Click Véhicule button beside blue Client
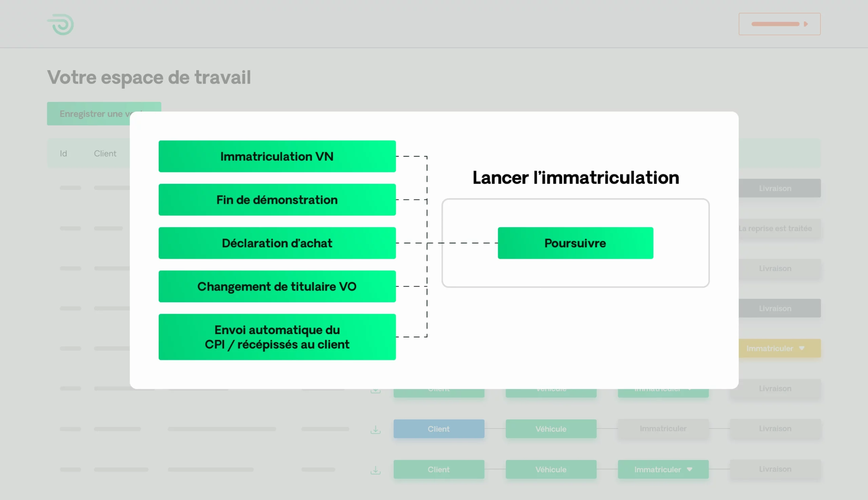Image resolution: width=868 pixels, height=500 pixels. (551, 429)
